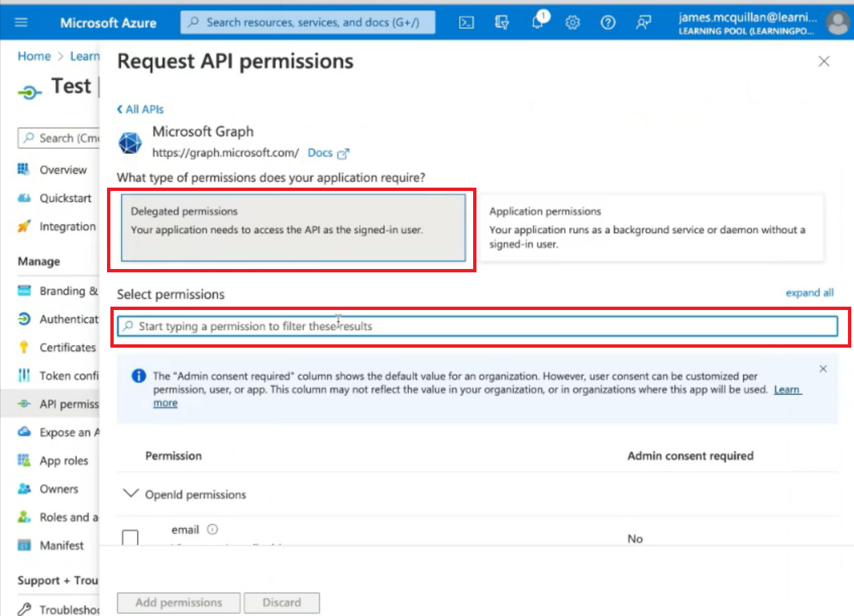
Task: Open the notifications bell icon
Action: pyautogui.click(x=538, y=22)
